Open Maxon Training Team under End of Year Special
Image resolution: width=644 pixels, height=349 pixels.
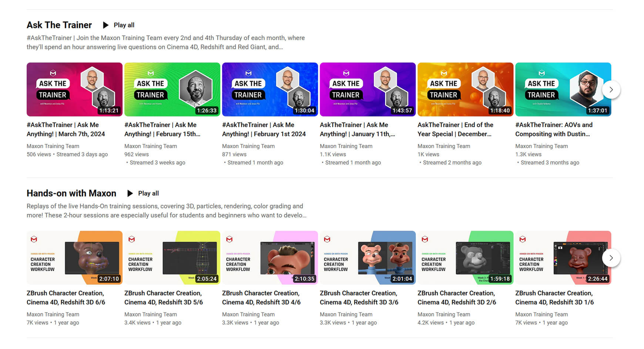444,146
